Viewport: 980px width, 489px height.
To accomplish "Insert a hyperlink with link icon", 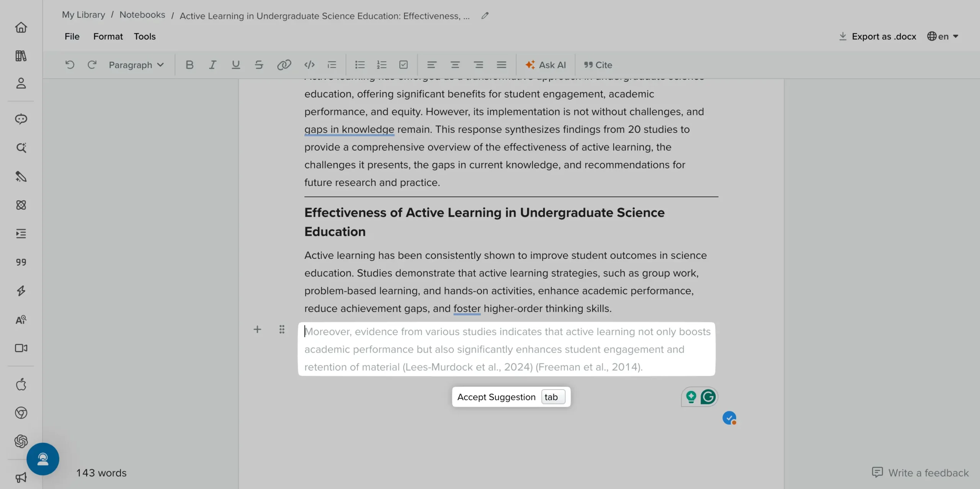I will coord(284,65).
